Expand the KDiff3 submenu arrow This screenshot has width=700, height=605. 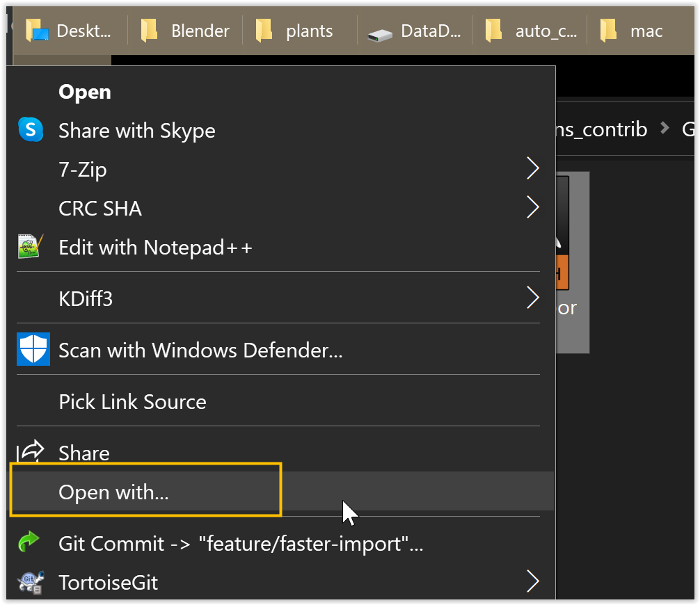tap(532, 298)
